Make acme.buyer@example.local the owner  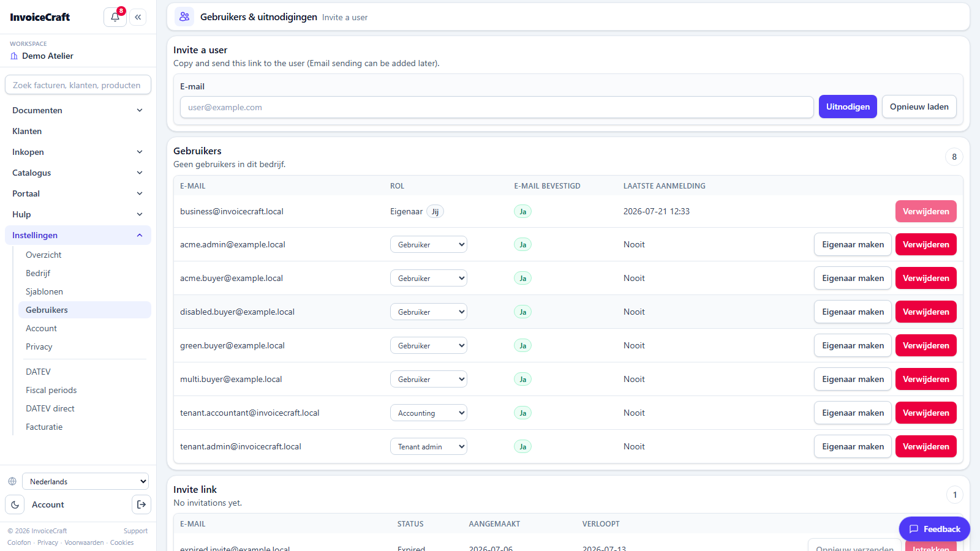click(x=853, y=278)
